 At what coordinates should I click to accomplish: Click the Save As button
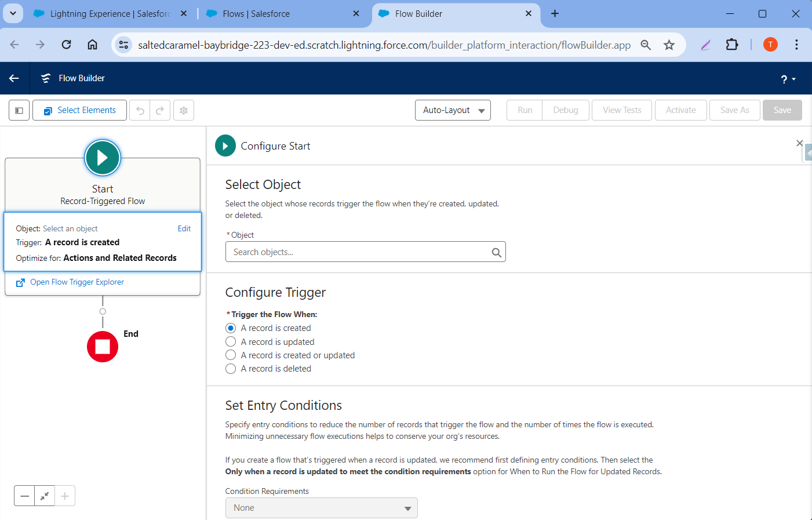click(735, 110)
